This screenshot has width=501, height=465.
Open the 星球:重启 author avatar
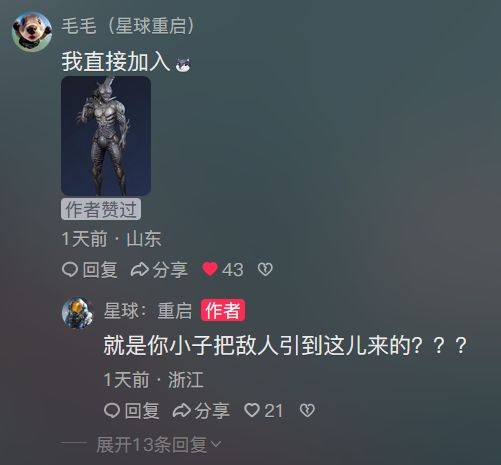77,313
